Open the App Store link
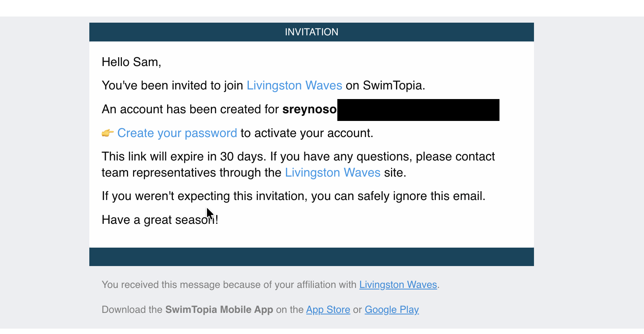644x334 pixels. click(328, 309)
